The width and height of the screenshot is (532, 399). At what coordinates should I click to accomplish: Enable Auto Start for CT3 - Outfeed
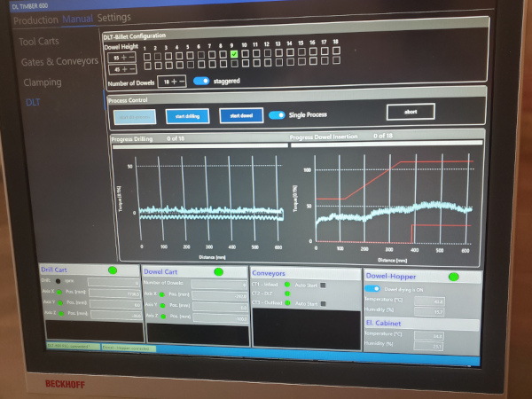tap(324, 303)
